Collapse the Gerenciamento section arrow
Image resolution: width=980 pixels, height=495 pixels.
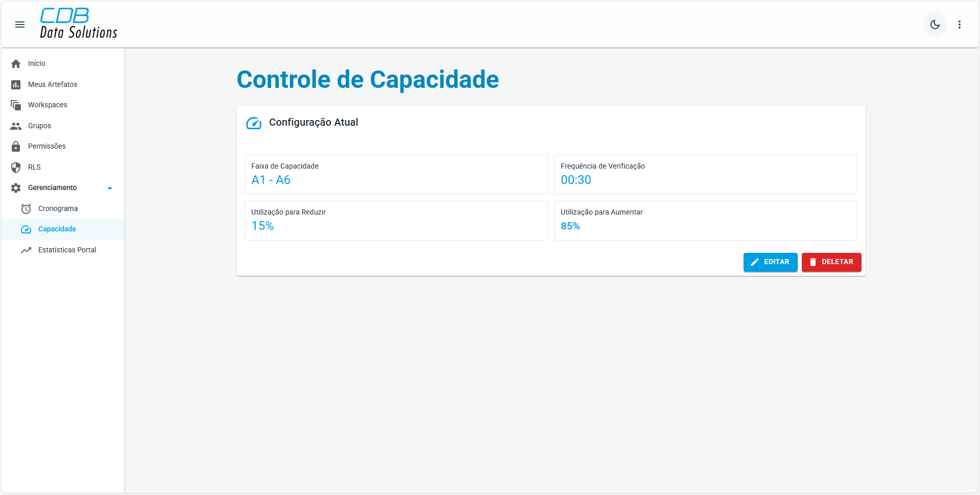pos(110,188)
